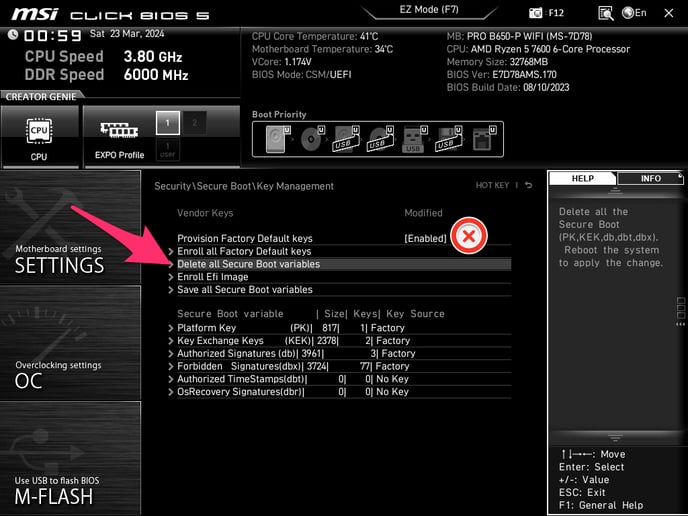This screenshot has height=516, width=688.
Task: Click the HOT KEY button
Action: [492, 185]
